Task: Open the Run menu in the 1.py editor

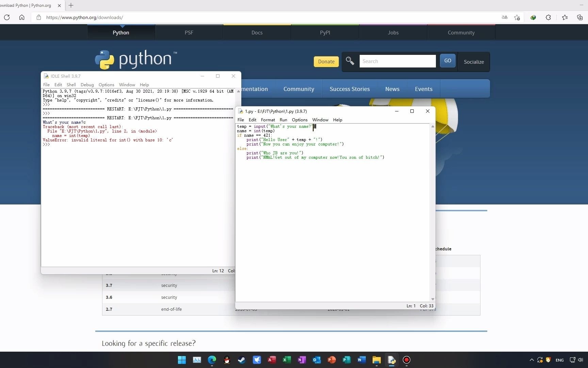Action: tap(283, 120)
